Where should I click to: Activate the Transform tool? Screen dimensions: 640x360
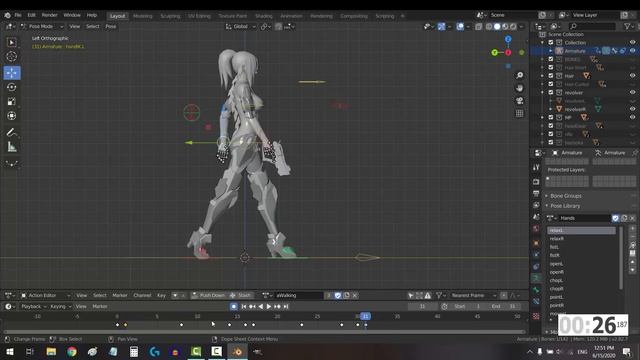tap(11, 116)
